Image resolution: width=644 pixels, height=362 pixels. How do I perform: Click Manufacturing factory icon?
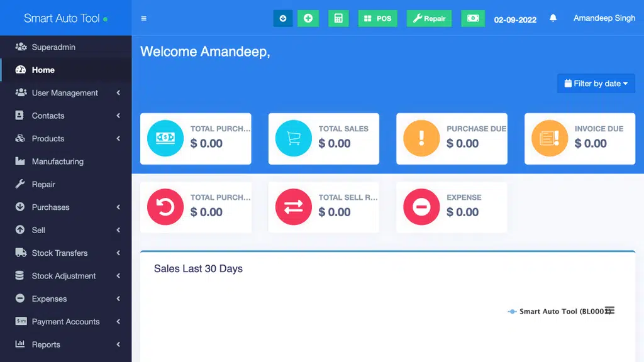point(19,161)
